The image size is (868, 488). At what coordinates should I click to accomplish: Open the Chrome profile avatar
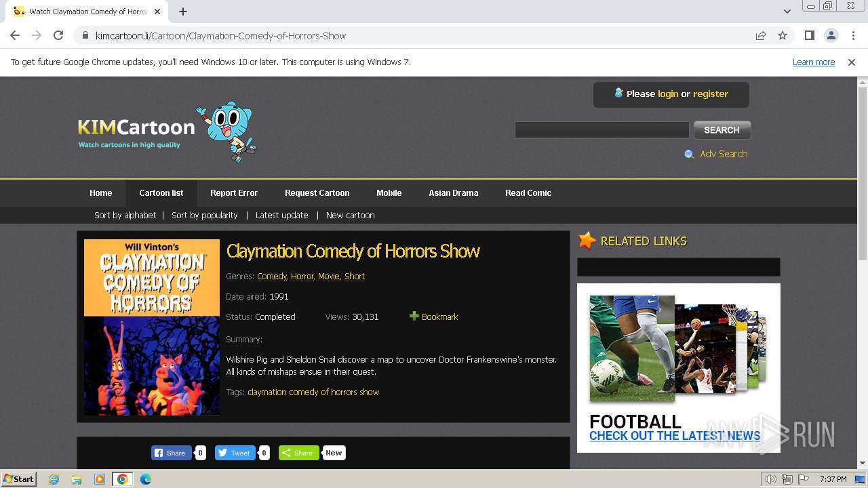831,35
